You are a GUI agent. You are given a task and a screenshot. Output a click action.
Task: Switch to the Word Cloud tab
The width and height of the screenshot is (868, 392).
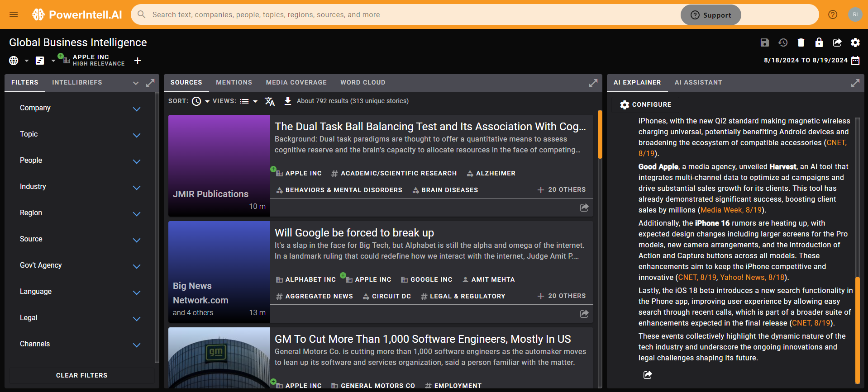(x=363, y=82)
